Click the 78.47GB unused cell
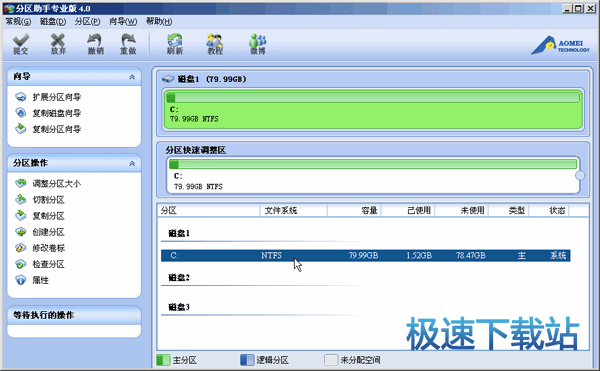This screenshot has width=600, height=371. tap(471, 255)
